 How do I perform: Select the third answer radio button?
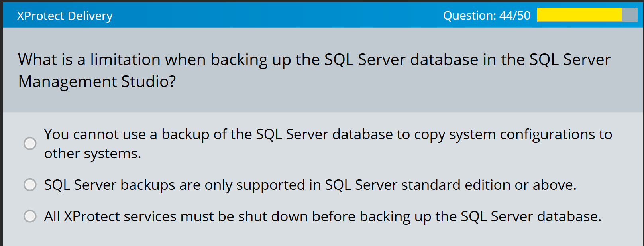click(x=30, y=216)
